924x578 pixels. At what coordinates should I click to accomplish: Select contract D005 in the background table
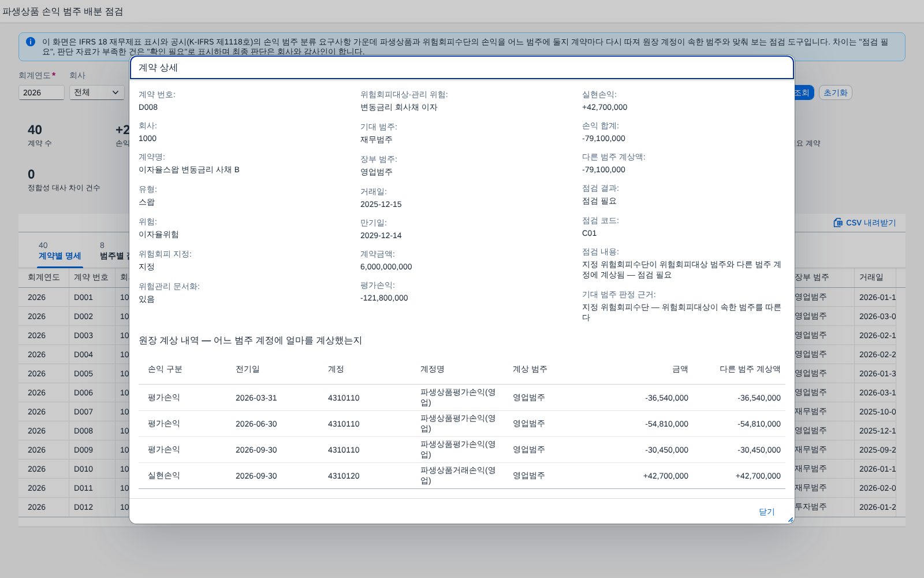pos(83,373)
